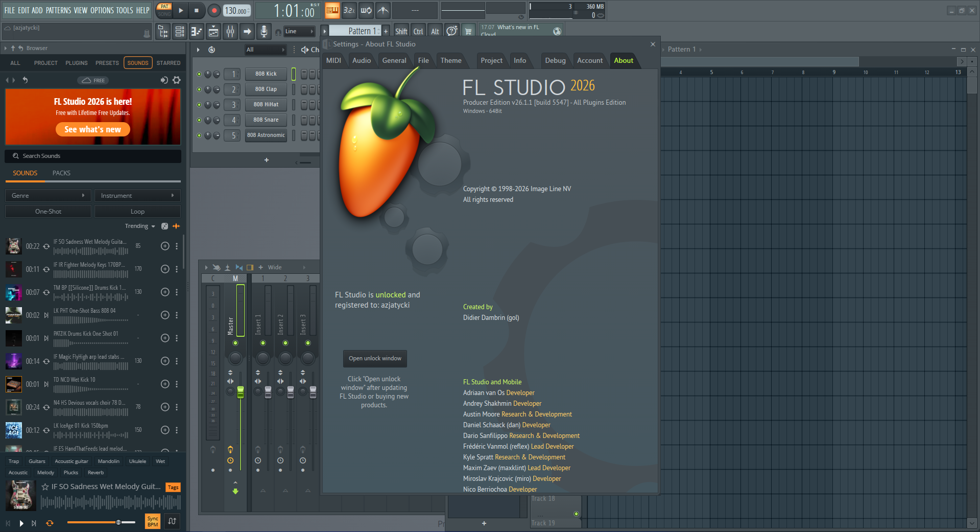Open the Genre filter dropdown
Viewport: 980px width, 532px height.
coord(48,196)
